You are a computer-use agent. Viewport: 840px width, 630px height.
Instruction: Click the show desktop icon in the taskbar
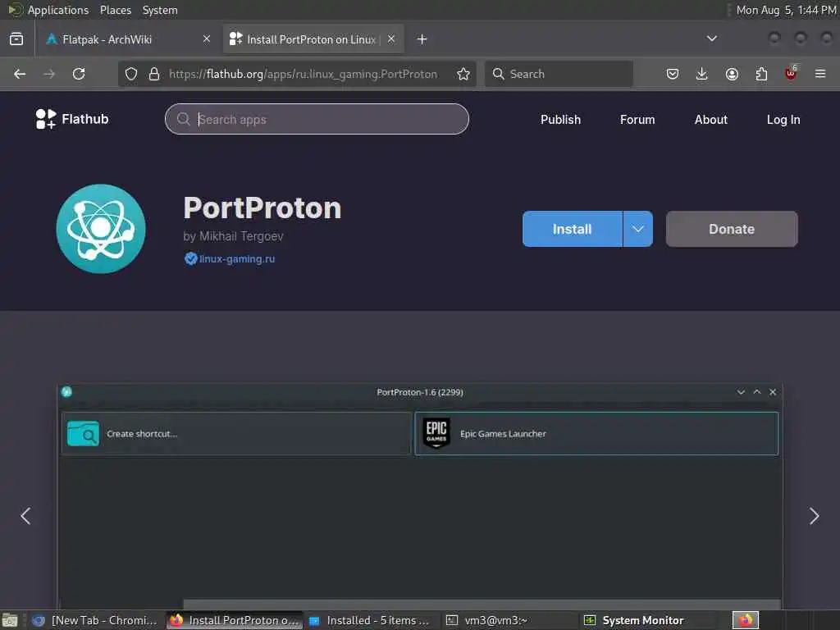click(x=10, y=621)
